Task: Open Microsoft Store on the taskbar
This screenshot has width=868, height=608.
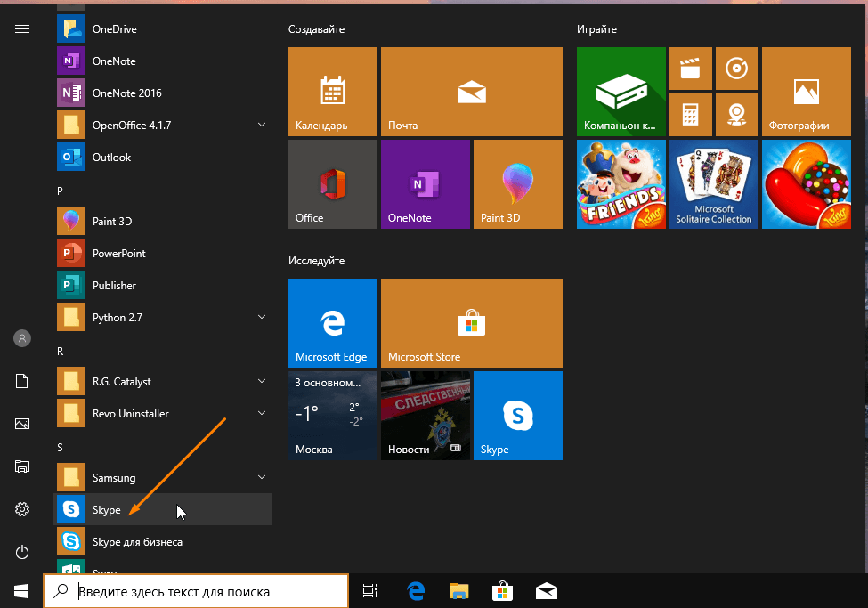Action: [502, 591]
